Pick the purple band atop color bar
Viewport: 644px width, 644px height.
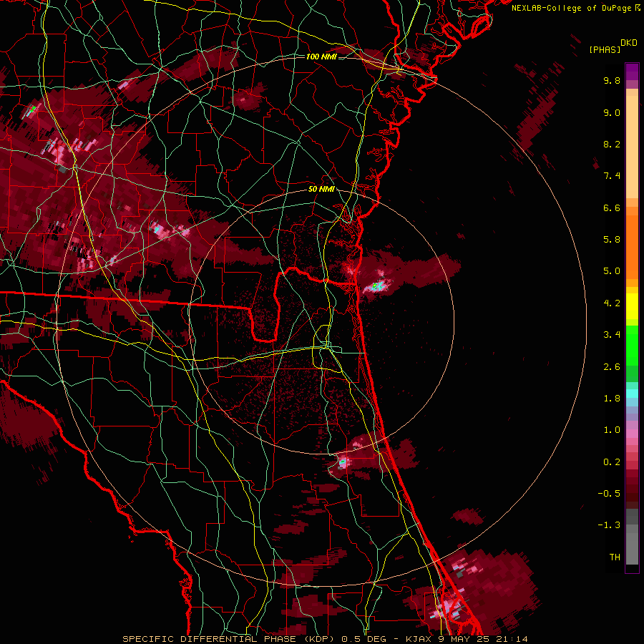click(x=632, y=72)
